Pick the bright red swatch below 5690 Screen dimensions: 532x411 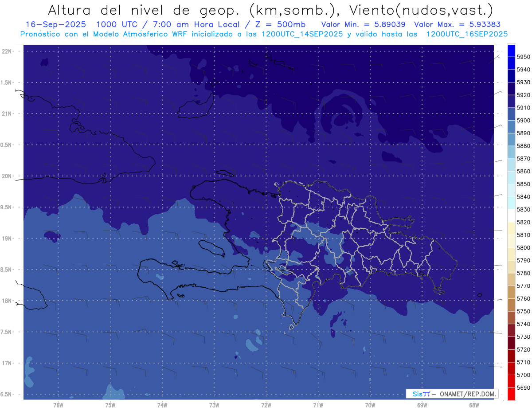point(511,394)
